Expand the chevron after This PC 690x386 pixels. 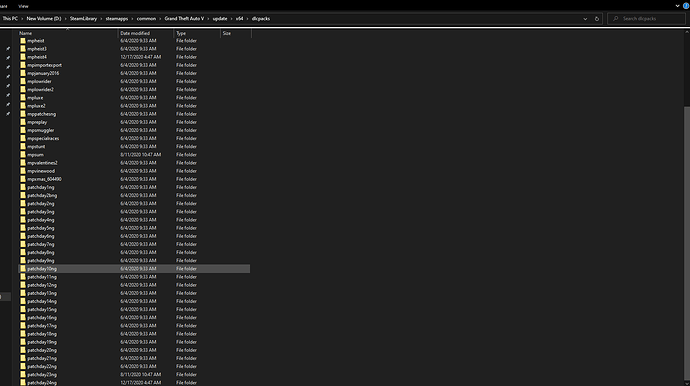[22, 18]
